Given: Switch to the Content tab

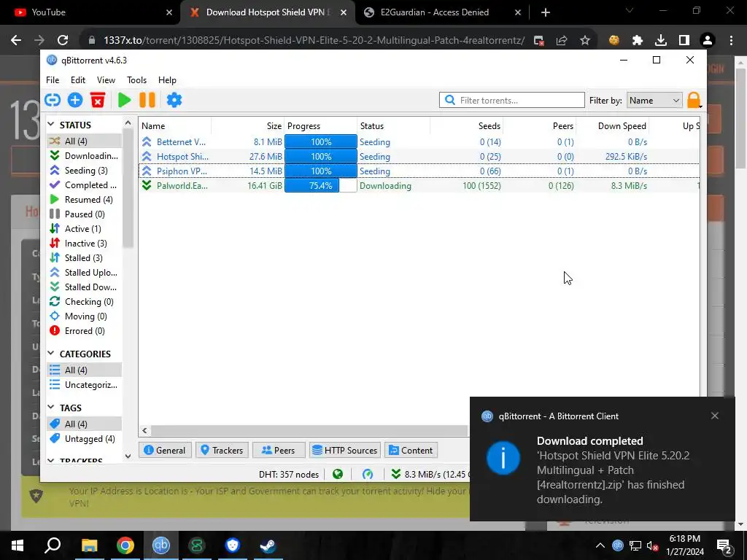Looking at the screenshot, I should (411, 450).
